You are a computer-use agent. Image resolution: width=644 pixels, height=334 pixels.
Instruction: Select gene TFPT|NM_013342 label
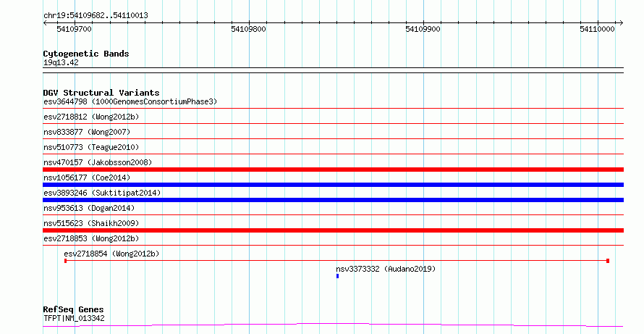point(74,318)
